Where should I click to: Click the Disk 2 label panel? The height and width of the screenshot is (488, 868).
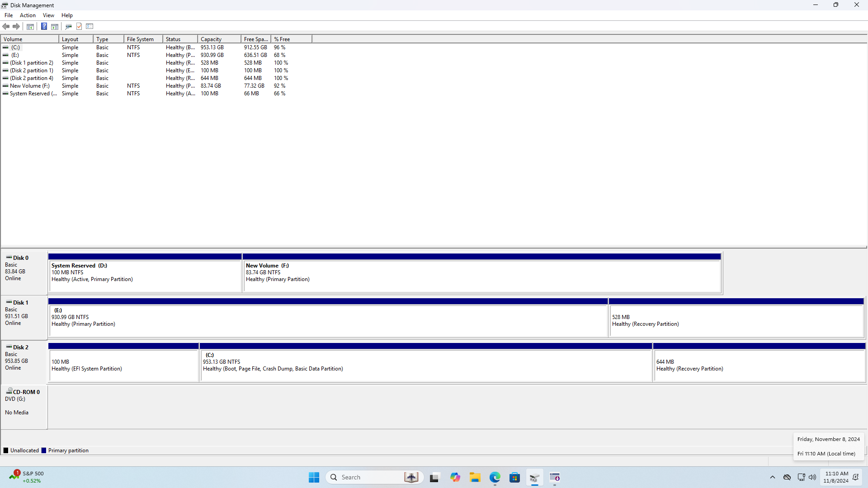pos(24,362)
